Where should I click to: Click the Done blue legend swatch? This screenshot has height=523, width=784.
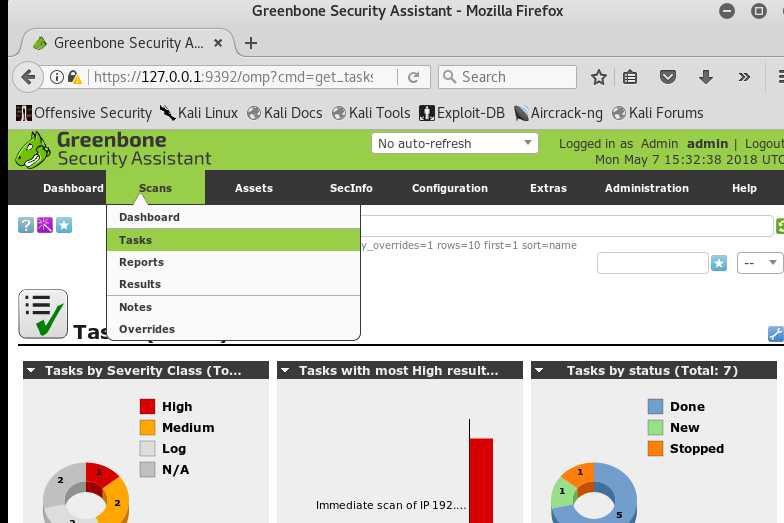coord(656,406)
